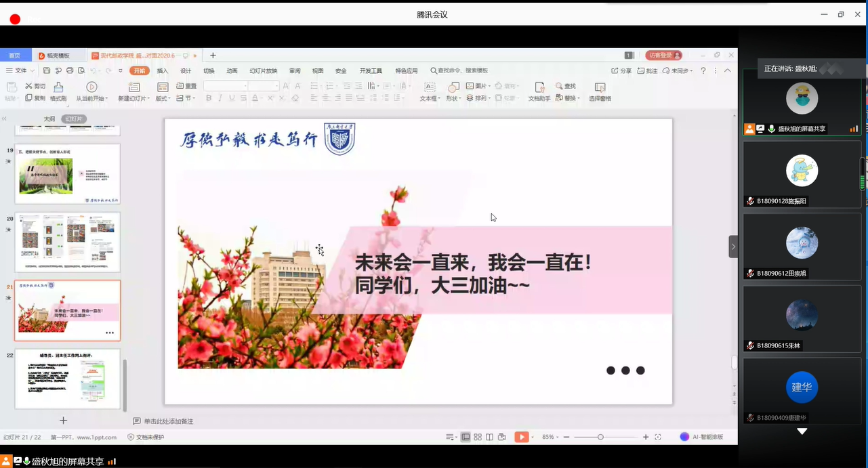Image resolution: width=868 pixels, height=468 pixels.
Task: Open the 选择窗格 selection pane
Action: [x=600, y=91]
